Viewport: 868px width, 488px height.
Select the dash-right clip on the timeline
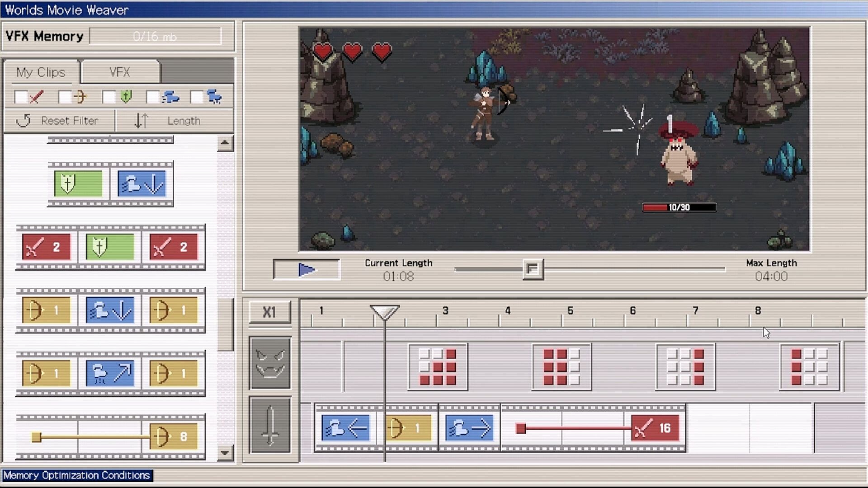[x=469, y=428]
